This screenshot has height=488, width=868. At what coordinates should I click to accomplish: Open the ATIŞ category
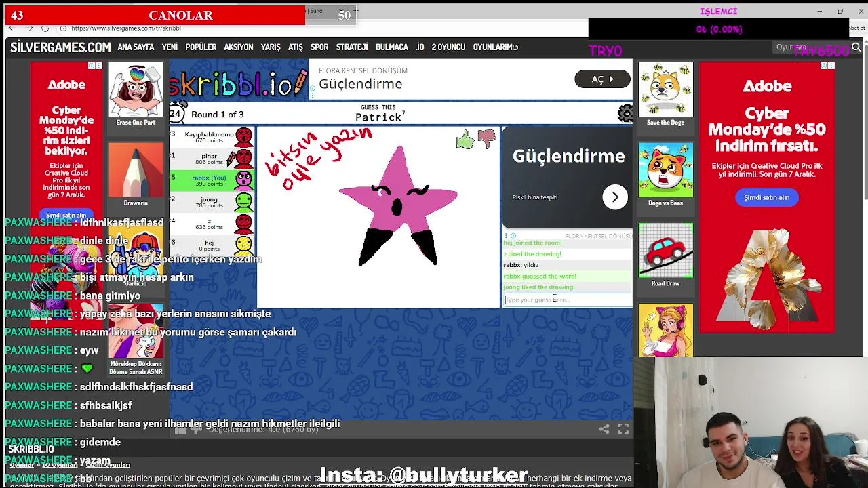coord(296,47)
